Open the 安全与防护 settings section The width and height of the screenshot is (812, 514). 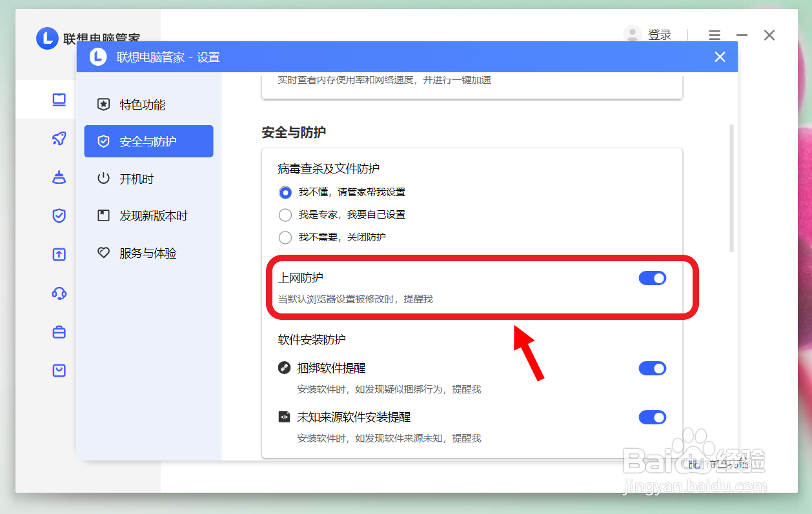click(148, 141)
